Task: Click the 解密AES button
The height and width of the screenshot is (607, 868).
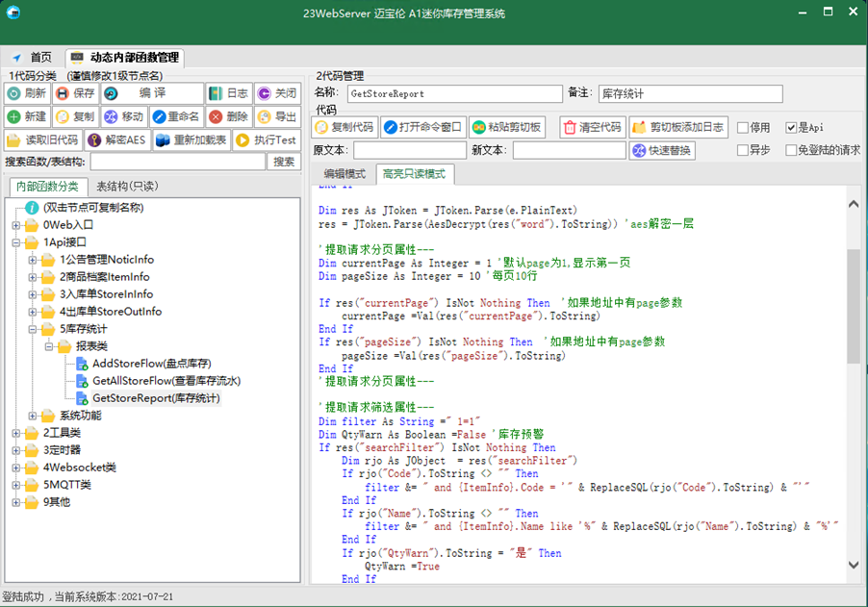Action: [118, 140]
